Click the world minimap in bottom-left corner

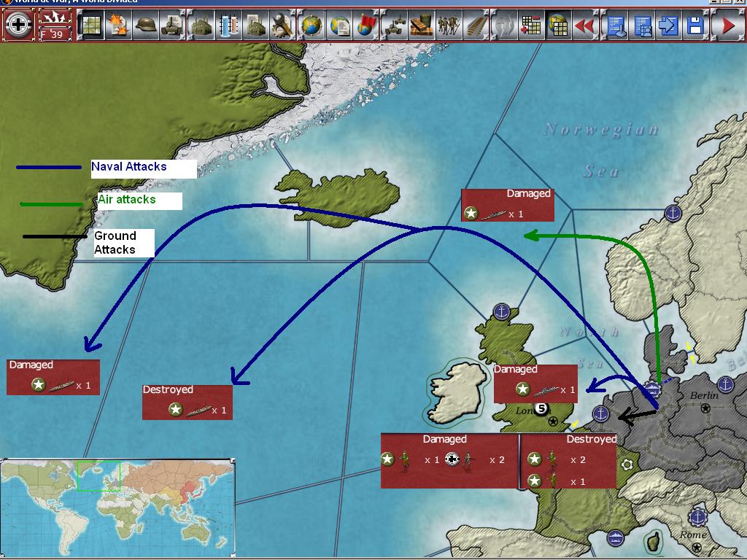(117, 507)
